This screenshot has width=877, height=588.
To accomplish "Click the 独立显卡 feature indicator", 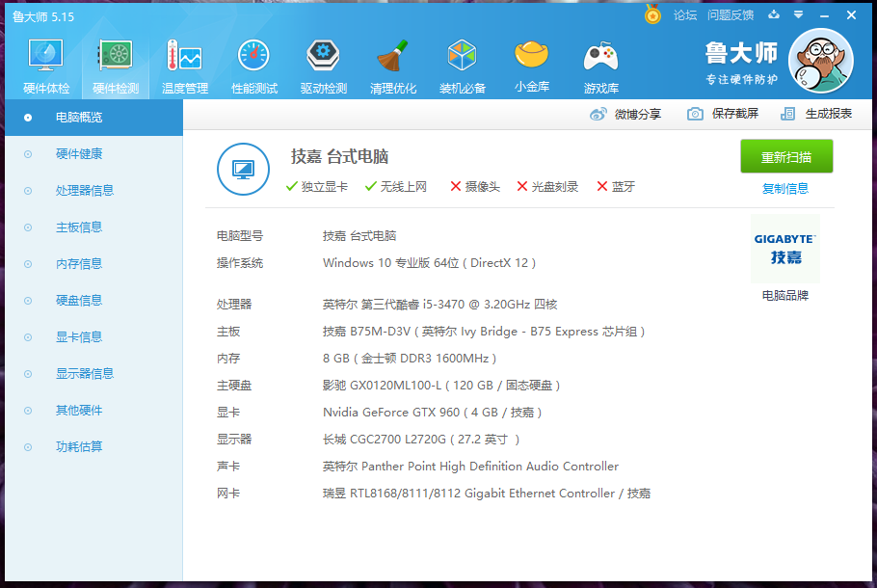I will tap(316, 187).
